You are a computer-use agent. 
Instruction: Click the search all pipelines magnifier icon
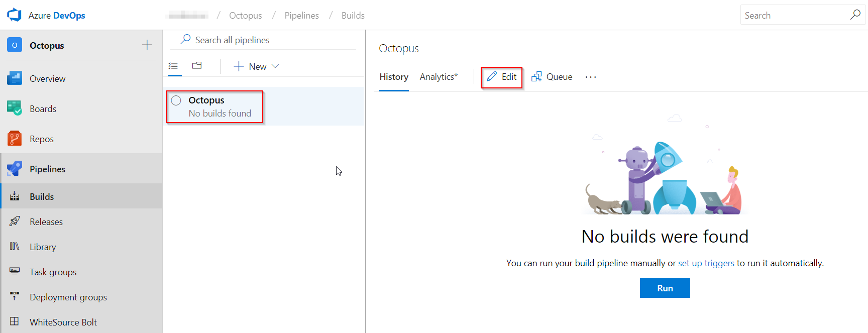tap(185, 39)
